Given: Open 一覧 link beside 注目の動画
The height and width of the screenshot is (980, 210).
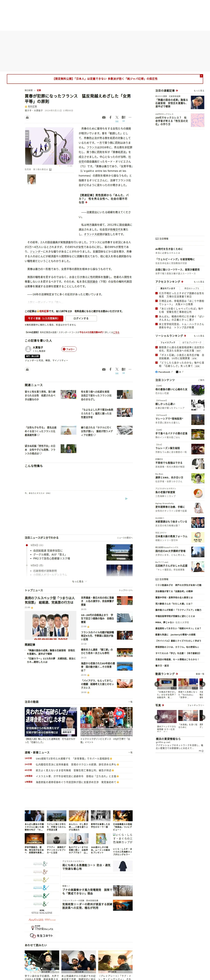Looking at the screenshot, I should coord(131,702).
